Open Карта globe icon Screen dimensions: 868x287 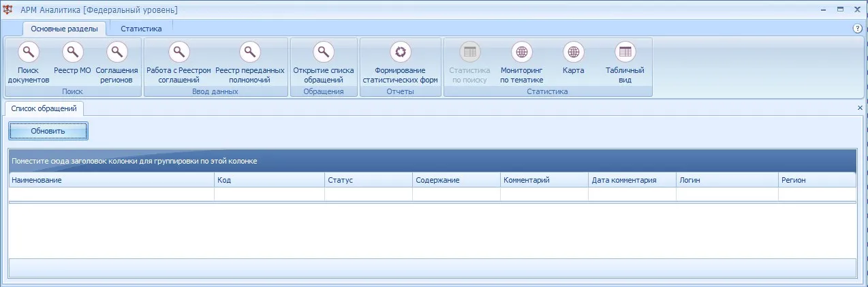574,52
